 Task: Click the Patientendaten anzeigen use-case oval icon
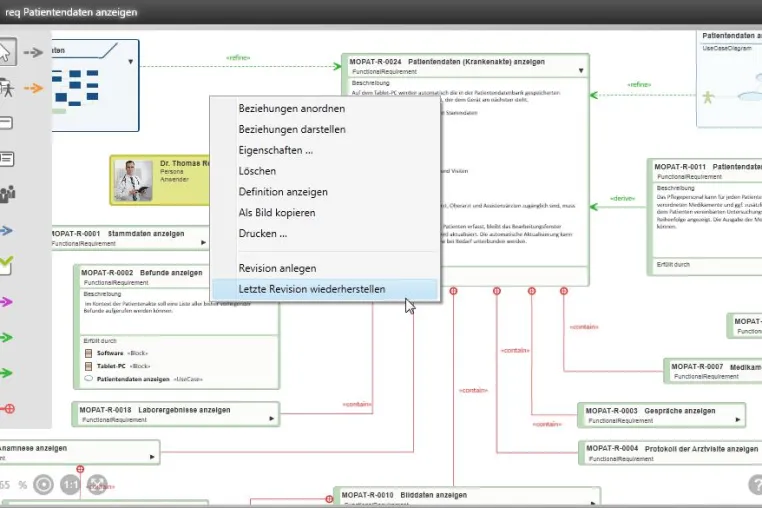(x=88, y=378)
